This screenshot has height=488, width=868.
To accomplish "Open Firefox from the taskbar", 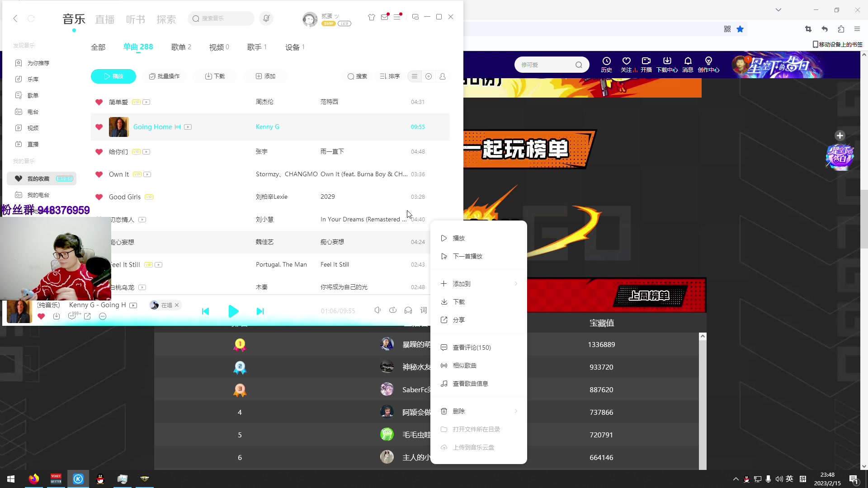I will tap(34, 479).
